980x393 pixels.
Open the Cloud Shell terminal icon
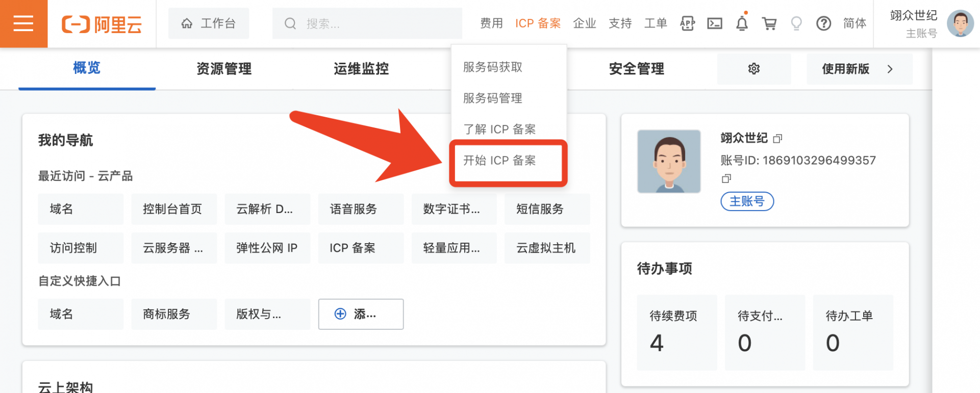(x=715, y=23)
